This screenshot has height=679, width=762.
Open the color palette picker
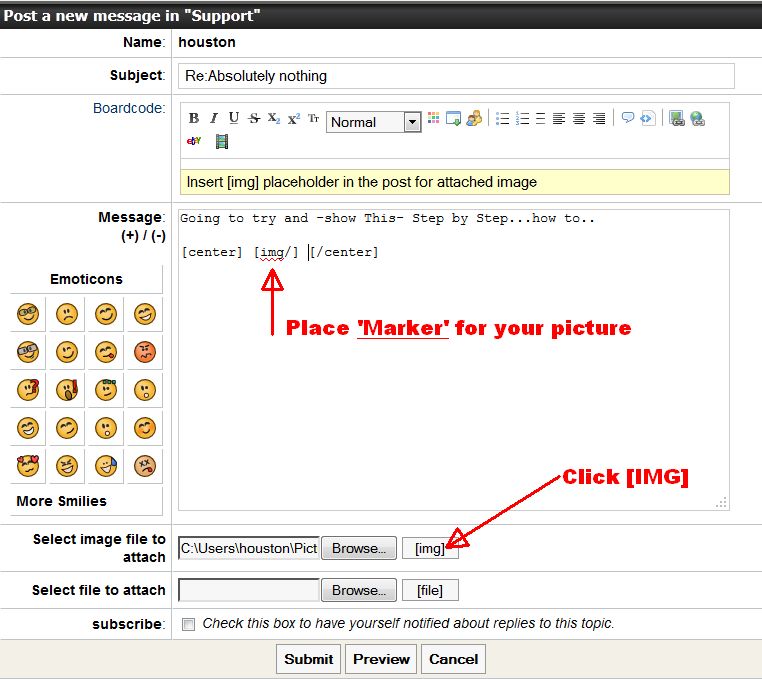(433, 119)
